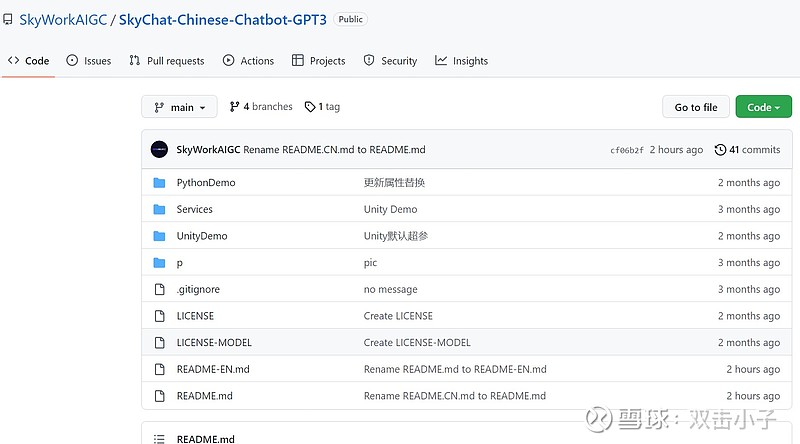Open the Code tab
The width and height of the screenshot is (800, 444).
[x=29, y=61]
